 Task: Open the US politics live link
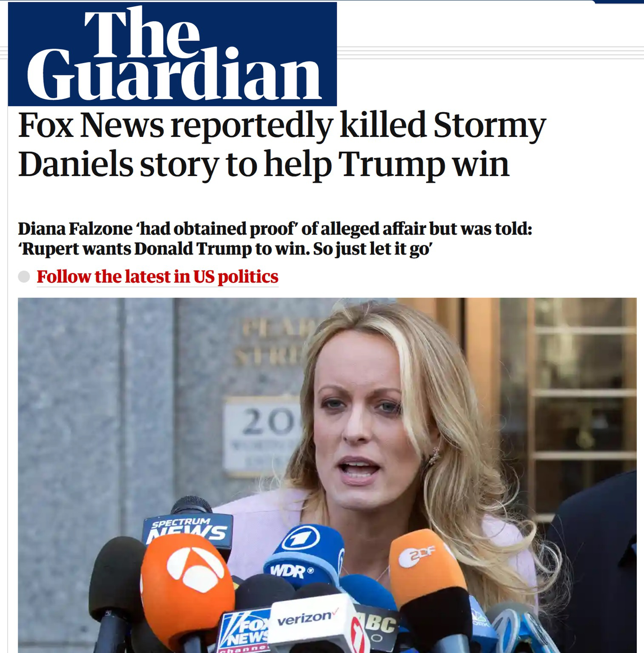[157, 277]
